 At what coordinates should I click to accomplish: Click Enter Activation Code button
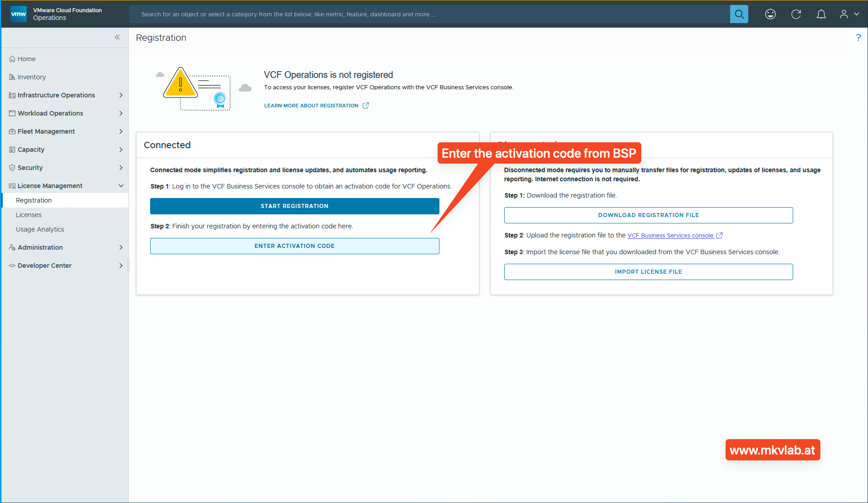click(294, 246)
